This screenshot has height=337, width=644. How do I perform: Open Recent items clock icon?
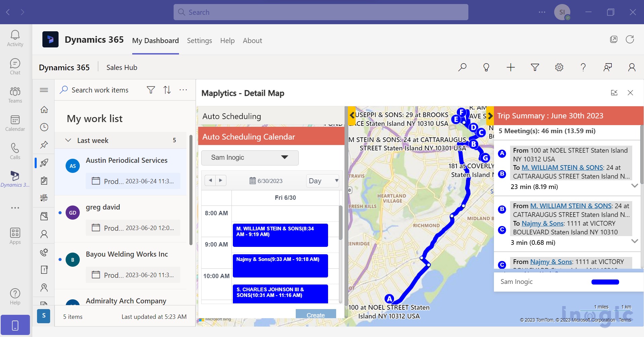click(x=44, y=127)
